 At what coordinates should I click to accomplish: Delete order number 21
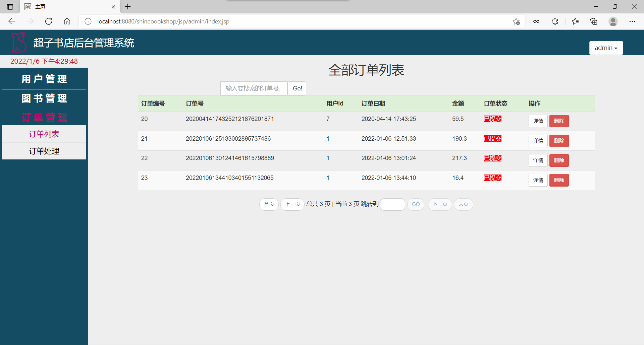559,141
